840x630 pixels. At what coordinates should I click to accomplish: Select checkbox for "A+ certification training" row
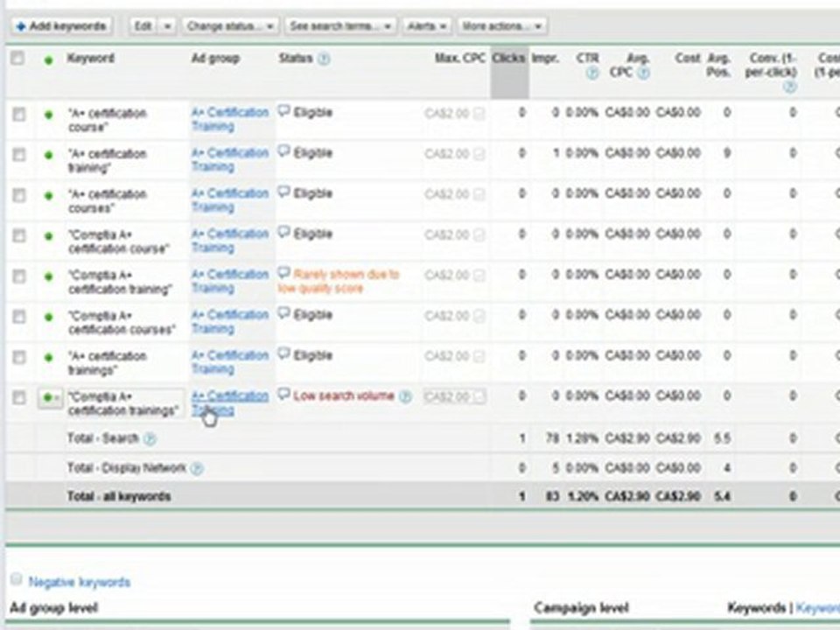[x=18, y=155]
